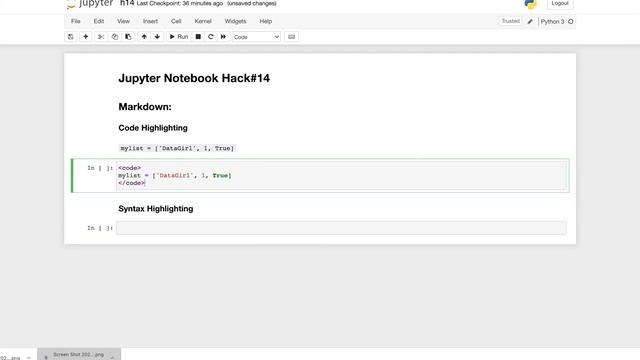Screen dimensions: 640x360
Task: Open the command palette keyboard icon
Action: [x=291, y=37]
